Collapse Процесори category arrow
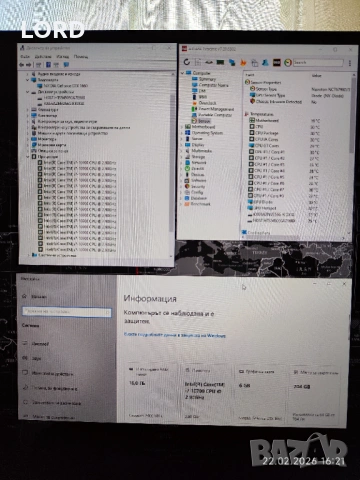Viewport: 360px width, 480px height. point(28,157)
